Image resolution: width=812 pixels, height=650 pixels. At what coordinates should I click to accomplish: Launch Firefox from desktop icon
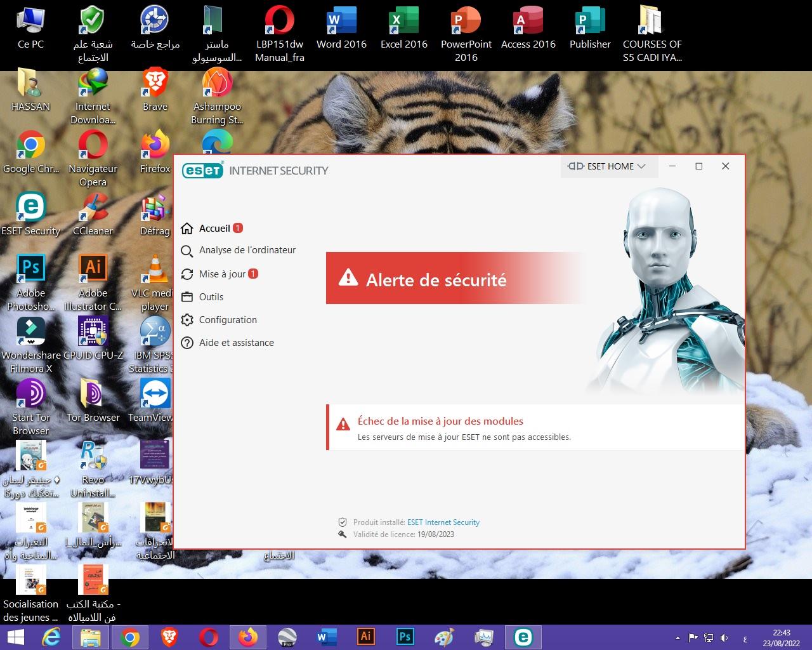[x=155, y=152]
